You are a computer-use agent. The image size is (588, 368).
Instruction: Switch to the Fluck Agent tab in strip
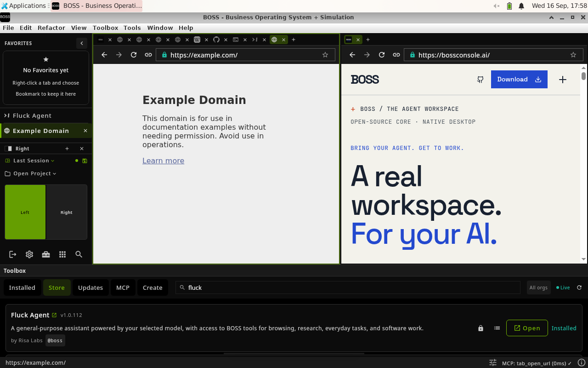pos(255,40)
